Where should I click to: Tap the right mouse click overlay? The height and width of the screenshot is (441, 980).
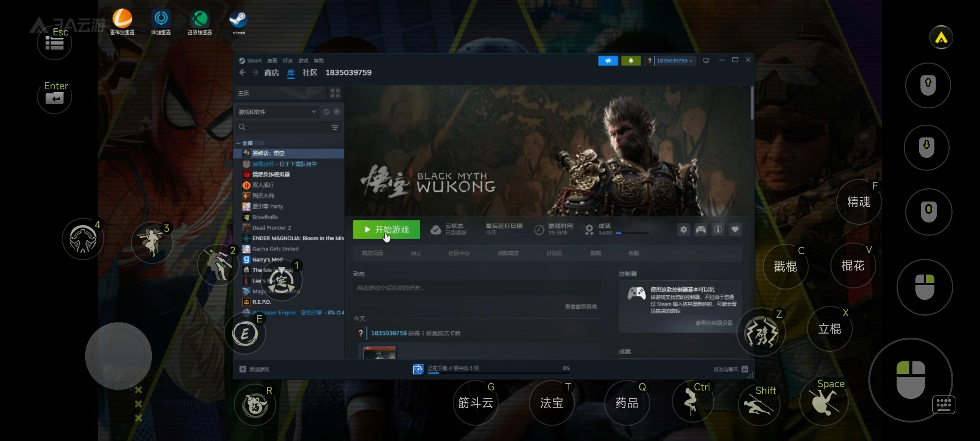coord(925,287)
